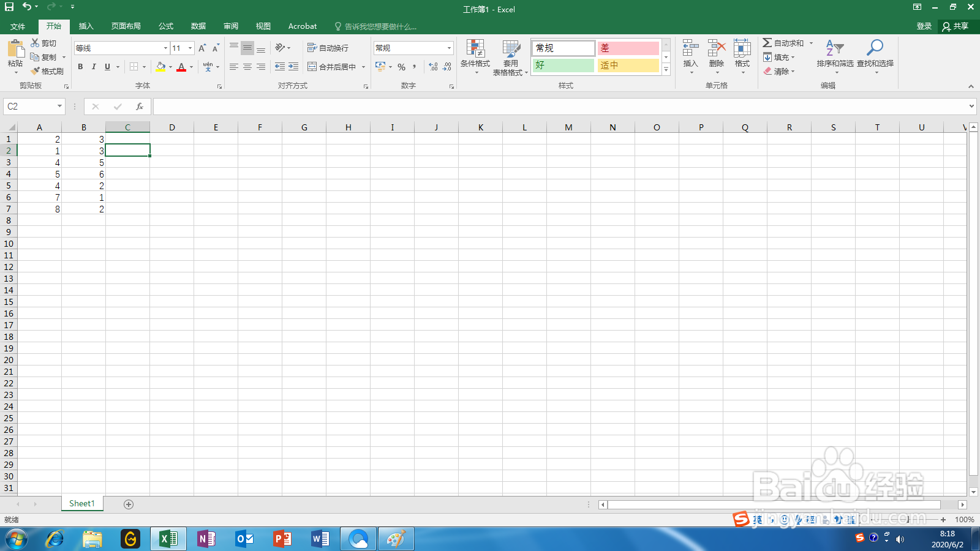Screen dimensions: 980x551
Task: Expand the cell styles gallery more arrow
Action: (666, 70)
